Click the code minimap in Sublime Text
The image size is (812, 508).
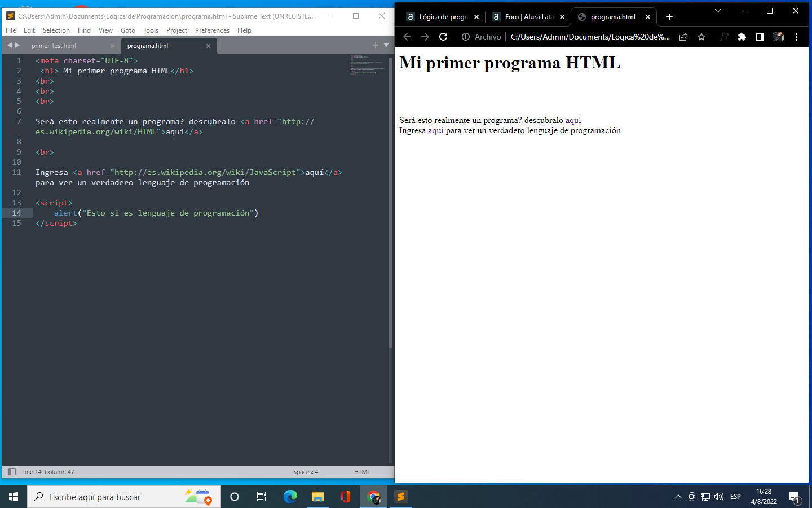pos(367,65)
